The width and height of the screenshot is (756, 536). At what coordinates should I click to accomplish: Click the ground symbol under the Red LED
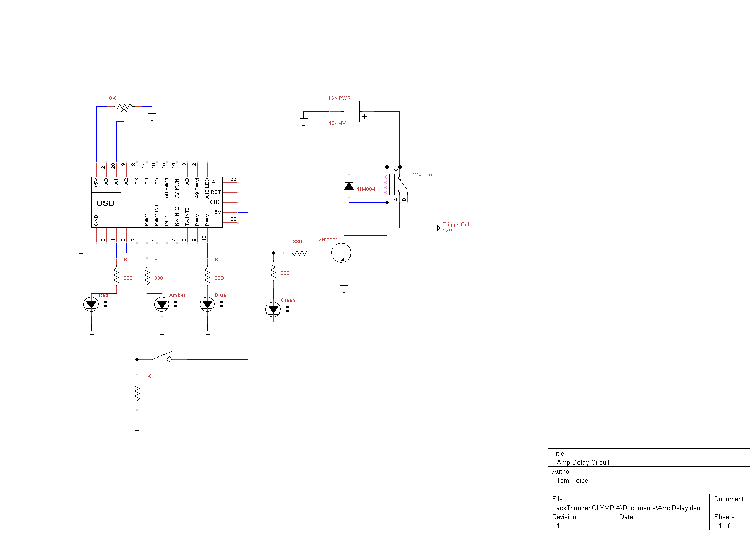(x=92, y=334)
